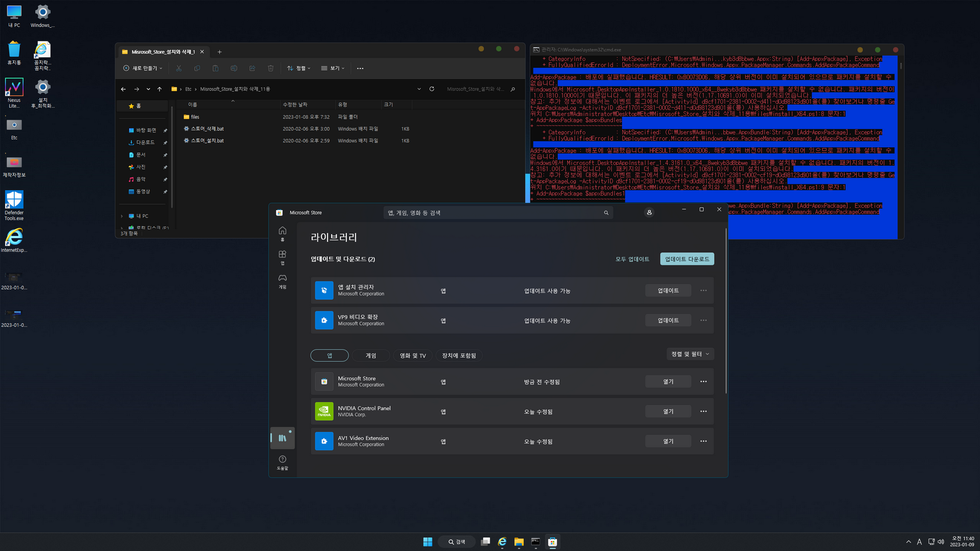
Task: Open more options for 앱 설치 관리자
Action: [703, 290]
